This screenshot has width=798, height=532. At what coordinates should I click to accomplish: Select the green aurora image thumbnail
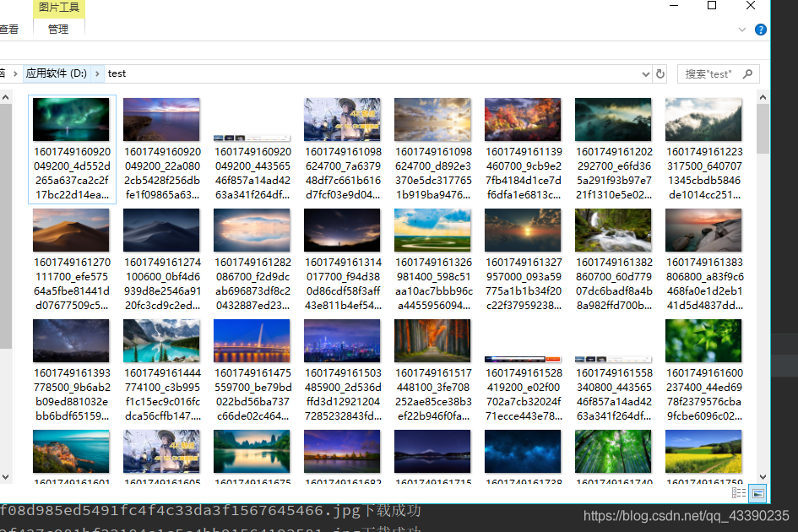71,119
